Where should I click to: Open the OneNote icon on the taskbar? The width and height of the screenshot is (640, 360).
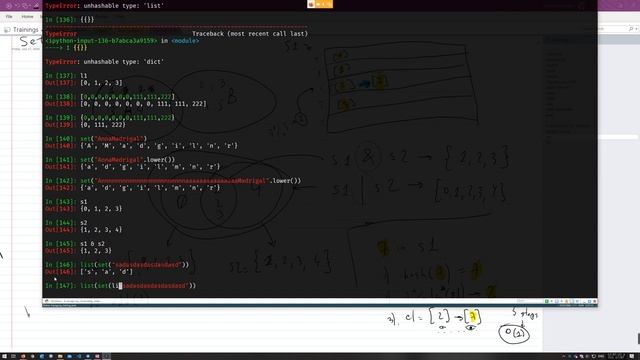coord(97,356)
